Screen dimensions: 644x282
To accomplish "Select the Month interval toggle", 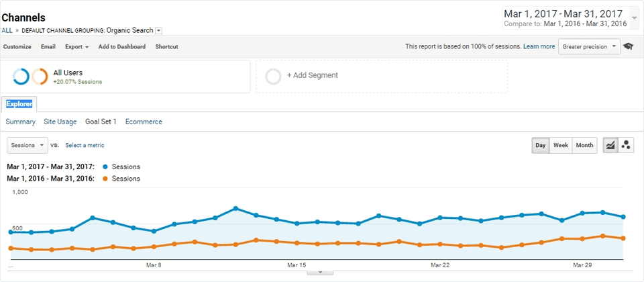I will 584,145.
